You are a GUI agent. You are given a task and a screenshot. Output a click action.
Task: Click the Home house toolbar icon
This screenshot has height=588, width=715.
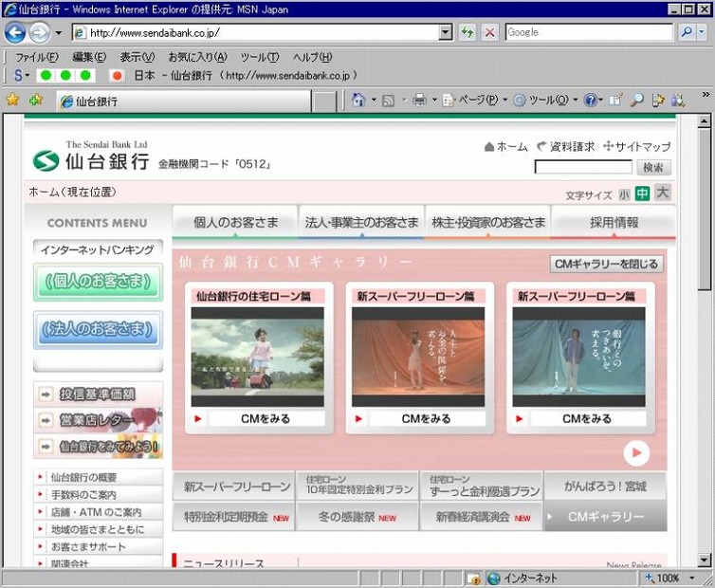click(x=358, y=100)
